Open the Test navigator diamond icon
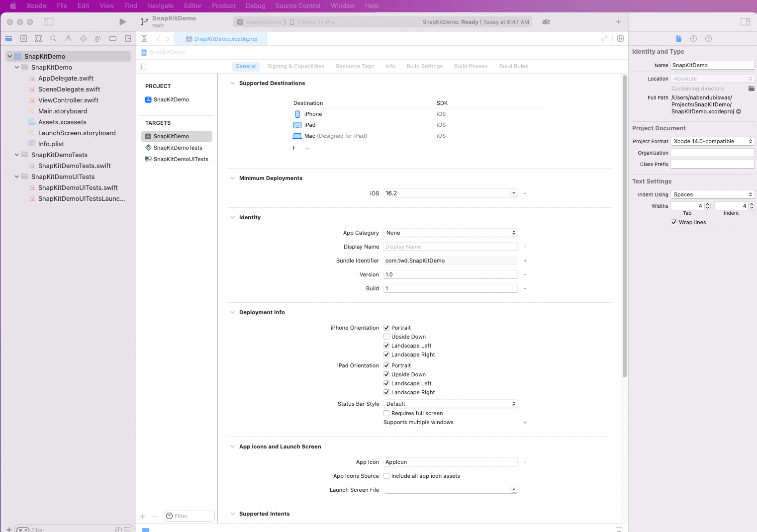 (83, 39)
